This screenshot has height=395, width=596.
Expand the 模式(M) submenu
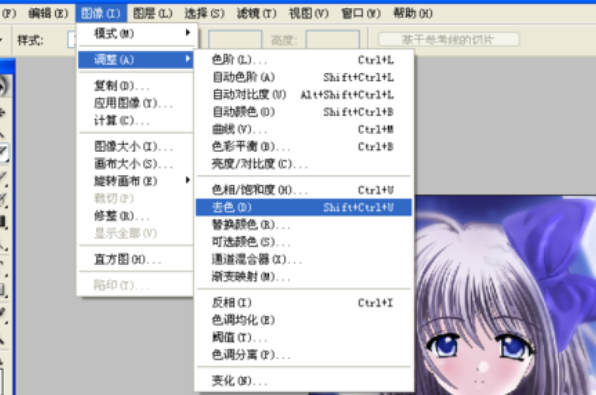click(x=136, y=33)
